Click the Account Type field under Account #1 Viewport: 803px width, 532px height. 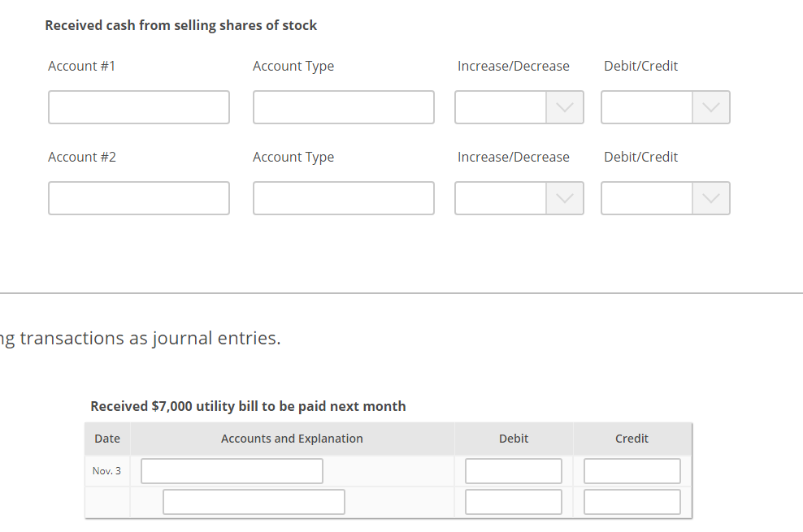click(x=343, y=107)
